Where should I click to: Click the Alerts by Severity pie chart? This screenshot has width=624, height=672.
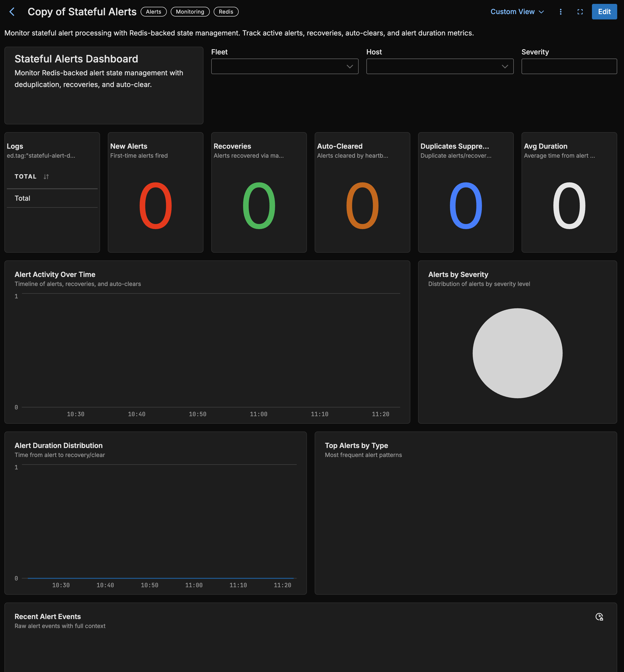point(517,353)
